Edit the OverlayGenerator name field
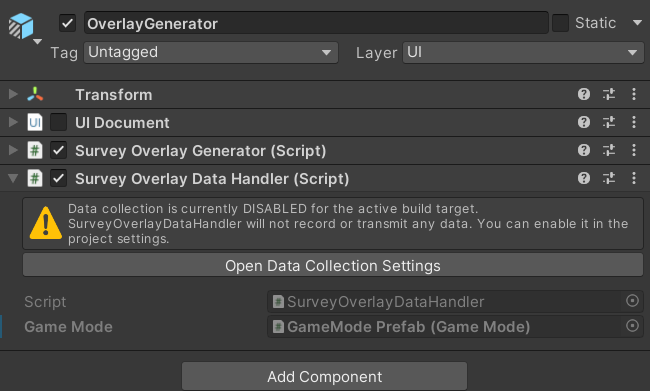This screenshot has height=391, width=650. tap(316, 23)
